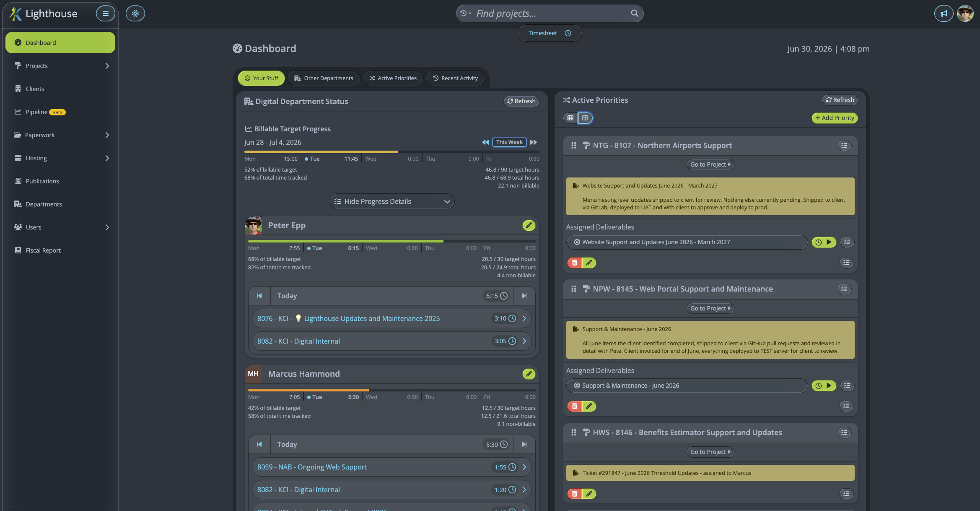
Task: Open list menu on NPW 8145 header
Action: tap(844, 289)
